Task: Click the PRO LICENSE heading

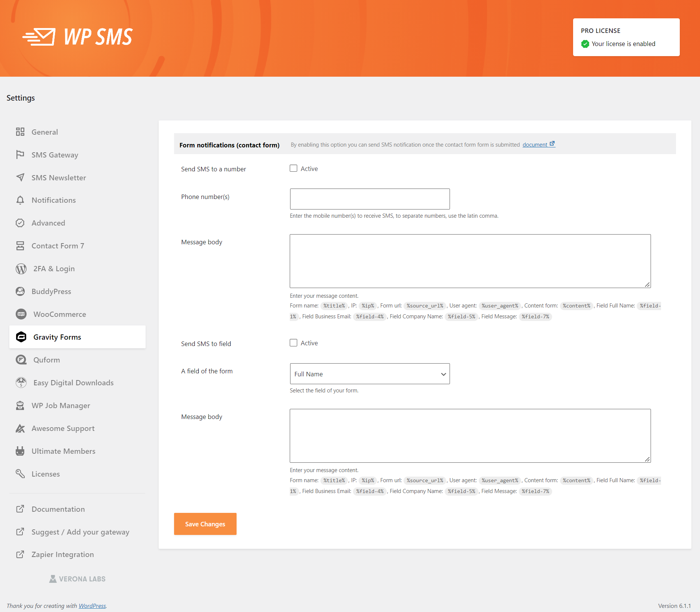Action: [x=600, y=31]
